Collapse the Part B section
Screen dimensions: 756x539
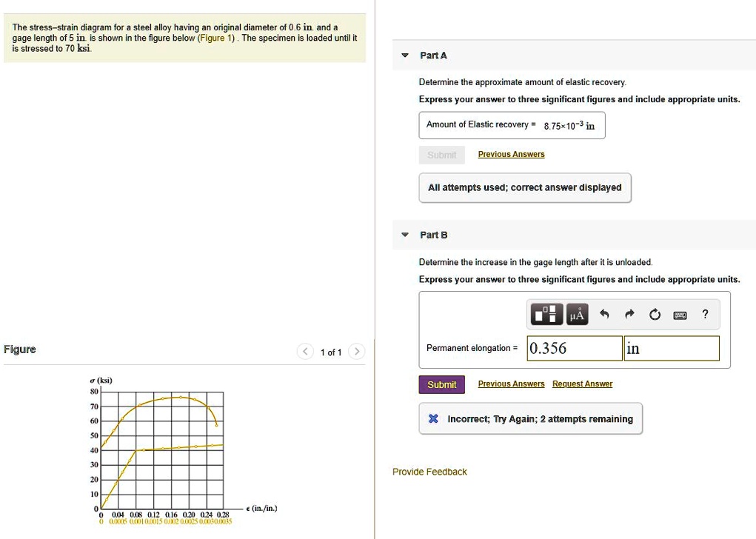404,235
